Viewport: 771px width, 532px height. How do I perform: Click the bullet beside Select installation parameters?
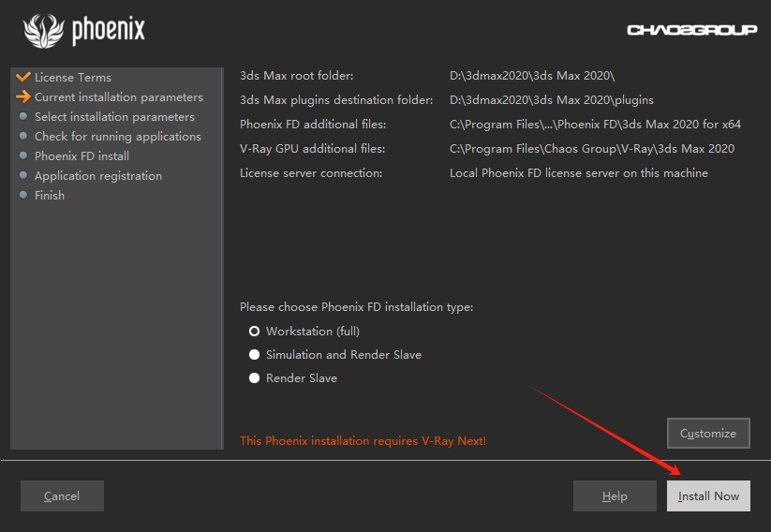[x=23, y=116]
